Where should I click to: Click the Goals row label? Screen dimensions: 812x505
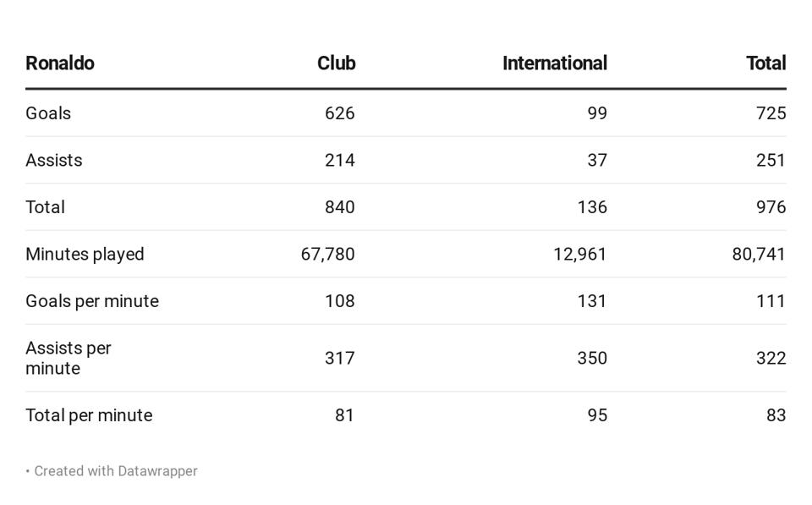coord(48,113)
